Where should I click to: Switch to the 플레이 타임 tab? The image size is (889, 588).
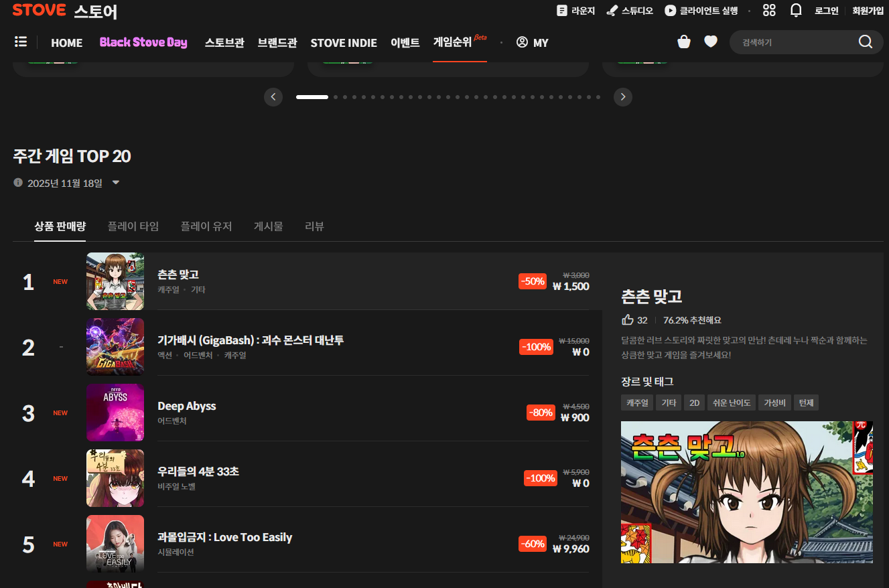pyautogui.click(x=133, y=226)
